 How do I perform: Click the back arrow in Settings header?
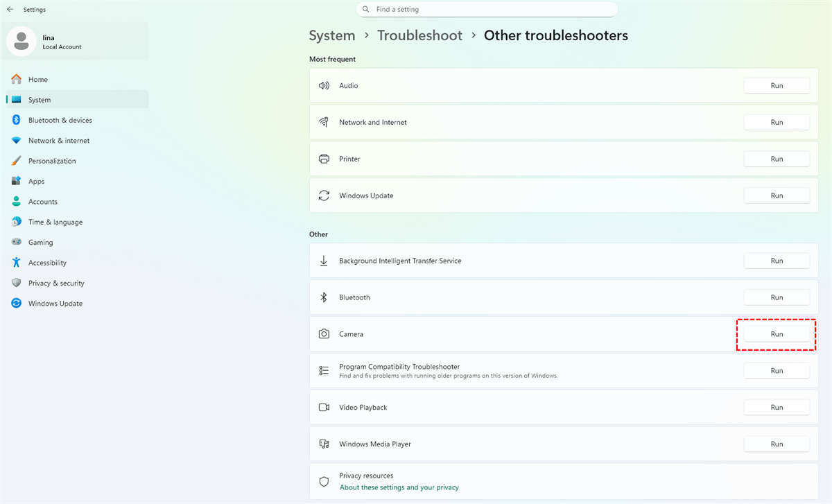pyautogui.click(x=10, y=10)
